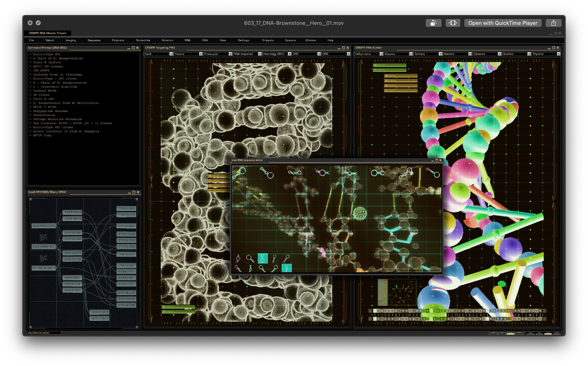
Task: Select fifth stem-loop icon in tracrRNA editor top row
Action: [x=350, y=173]
